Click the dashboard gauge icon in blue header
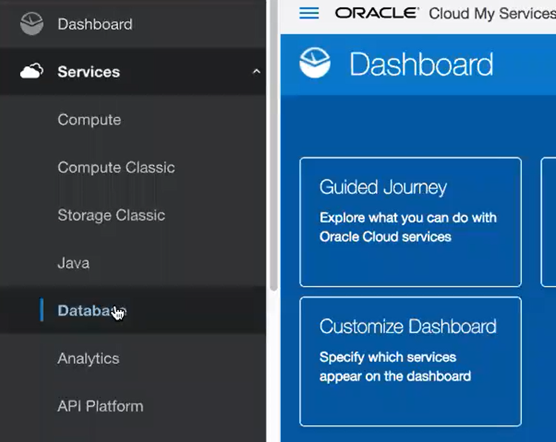 (x=315, y=63)
